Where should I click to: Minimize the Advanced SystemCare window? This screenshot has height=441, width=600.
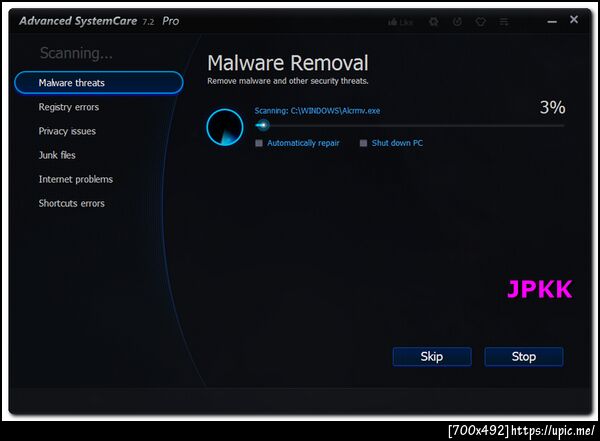pyautogui.click(x=552, y=22)
